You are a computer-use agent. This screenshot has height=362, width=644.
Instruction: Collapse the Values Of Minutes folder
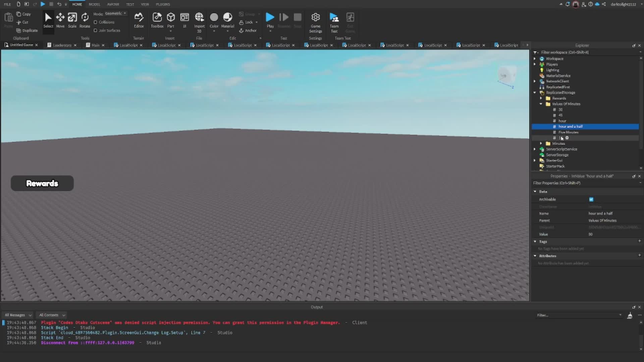coord(541,104)
